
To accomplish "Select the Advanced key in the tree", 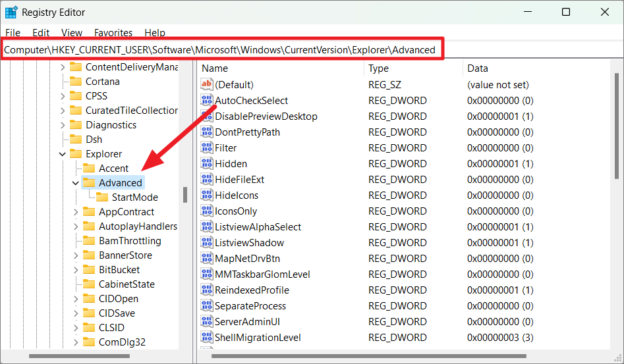I will point(120,183).
